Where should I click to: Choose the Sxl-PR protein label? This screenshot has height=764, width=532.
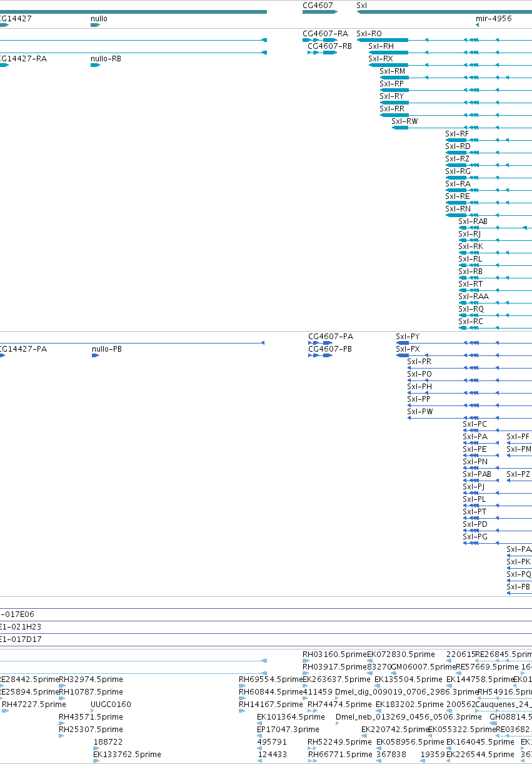pyautogui.click(x=419, y=362)
